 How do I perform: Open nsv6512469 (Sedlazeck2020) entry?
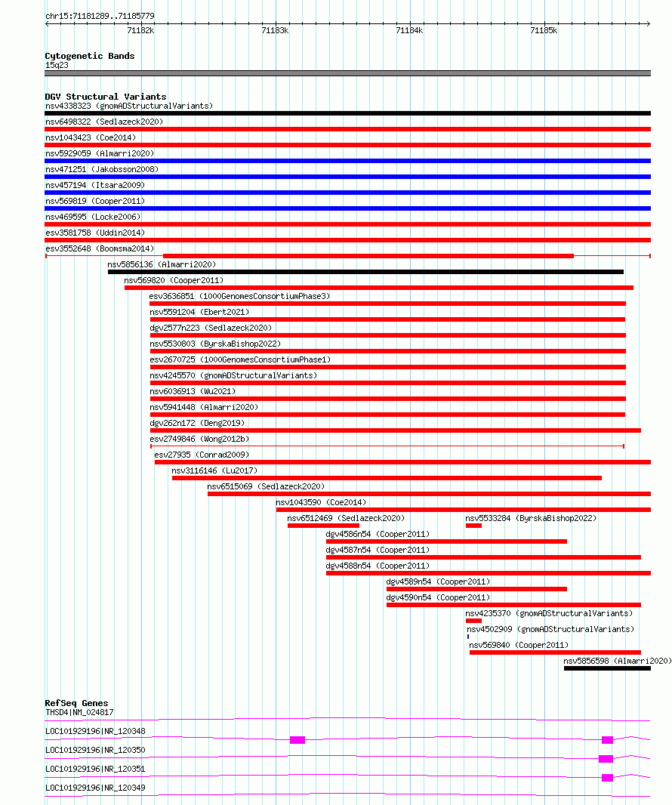(346, 520)
